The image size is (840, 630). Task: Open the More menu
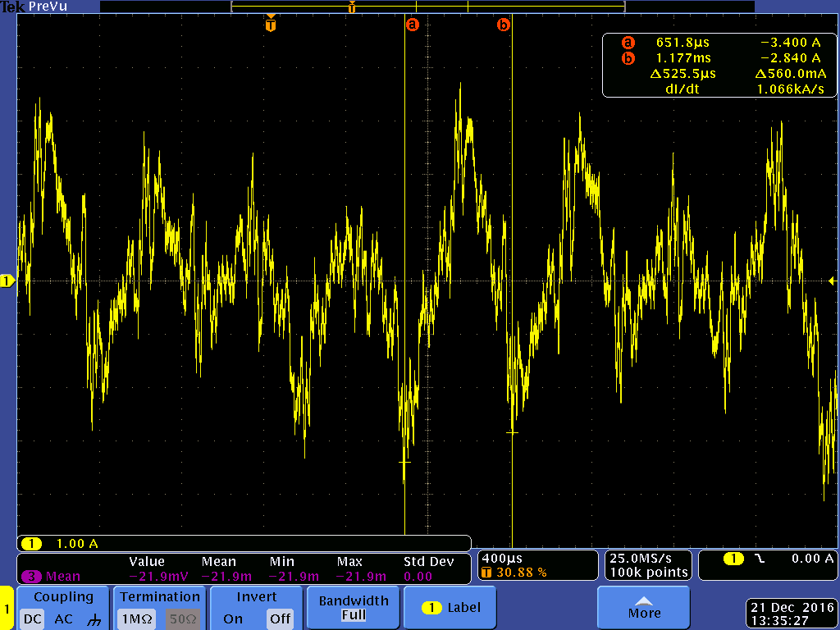coord(643,608)
